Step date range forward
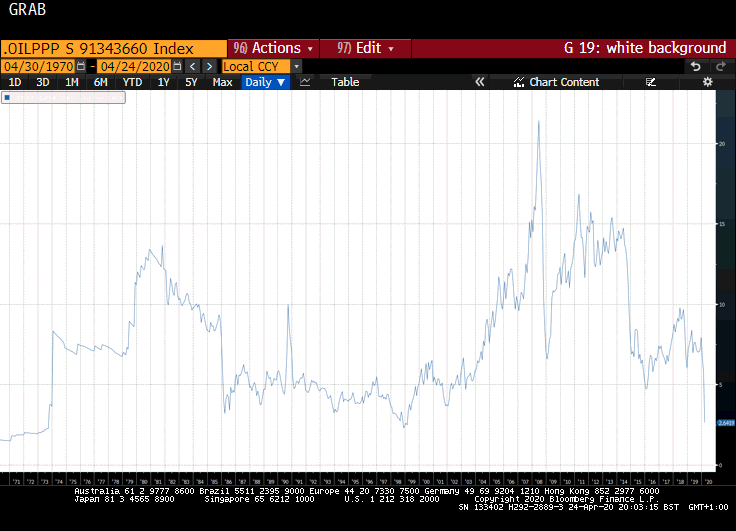This screenshot has height=531, width=736. 208,66
